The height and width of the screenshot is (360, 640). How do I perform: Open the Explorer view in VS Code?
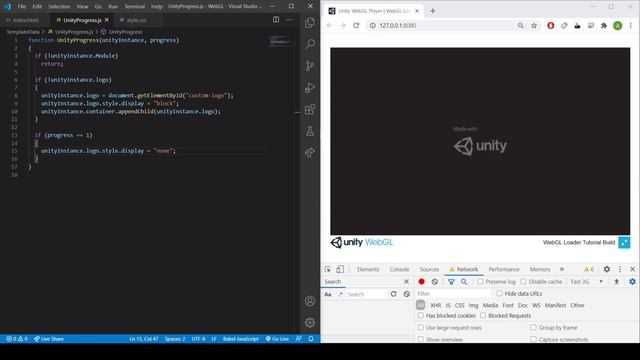(x=310, y=22)
